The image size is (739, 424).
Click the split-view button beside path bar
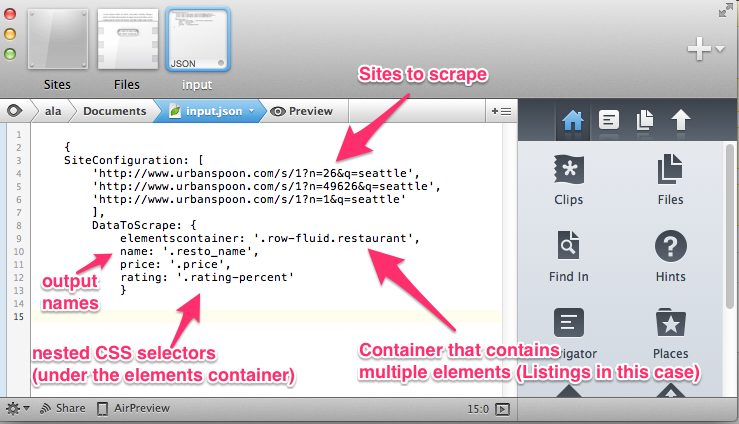502,111
